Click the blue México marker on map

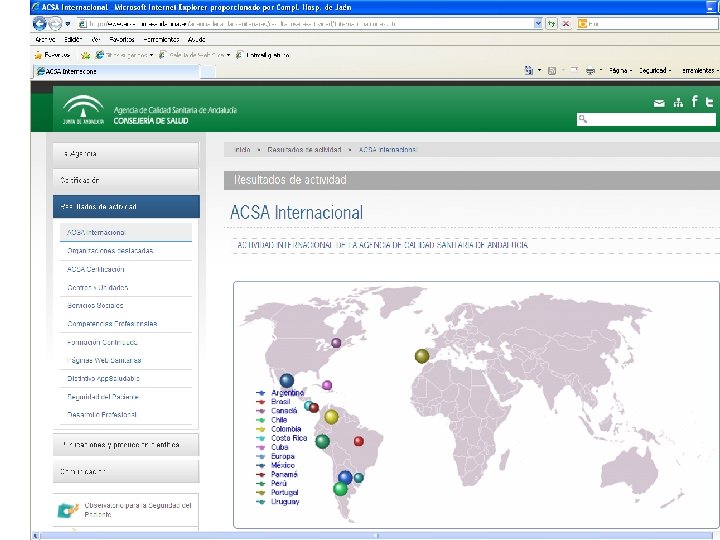287,380
